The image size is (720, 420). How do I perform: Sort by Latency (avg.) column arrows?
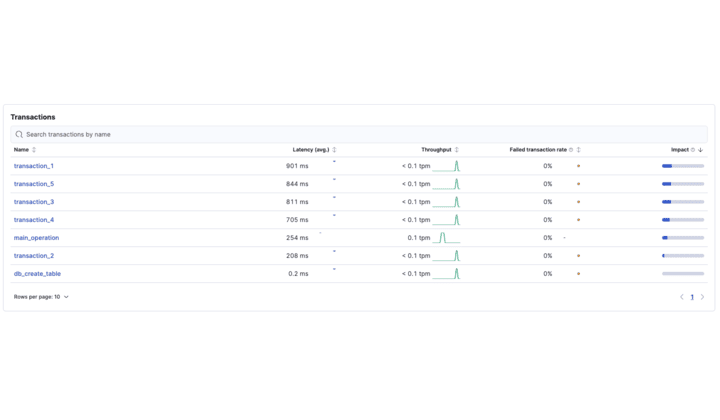pyautogui.click(x=334, y=150)
